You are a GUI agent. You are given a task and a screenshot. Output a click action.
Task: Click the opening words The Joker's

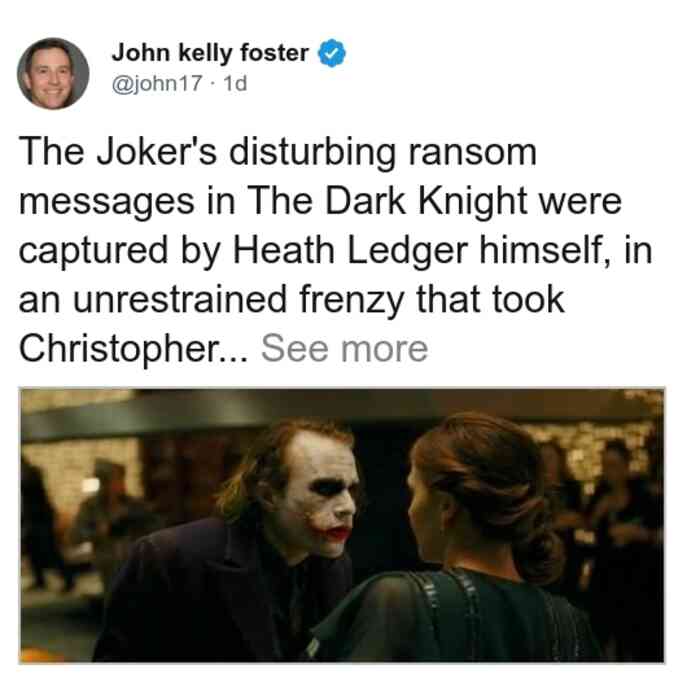coord(118,152)
